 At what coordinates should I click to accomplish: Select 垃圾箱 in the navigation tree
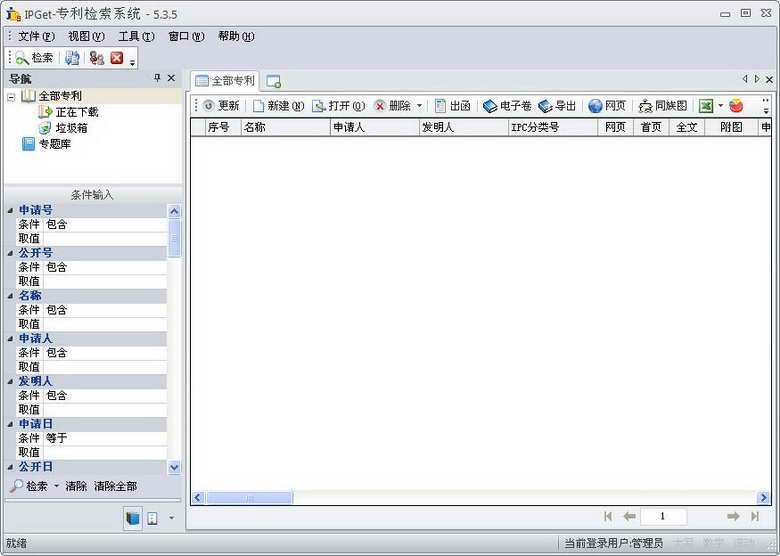pos(72,128)
